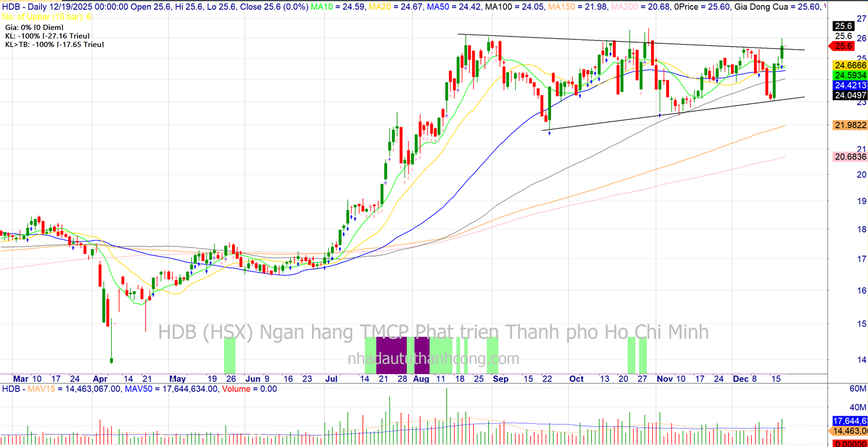Click the Jul label on the date axis
Image resolution: width=868 pixels, height=447 pixels.
coord(332,379)
